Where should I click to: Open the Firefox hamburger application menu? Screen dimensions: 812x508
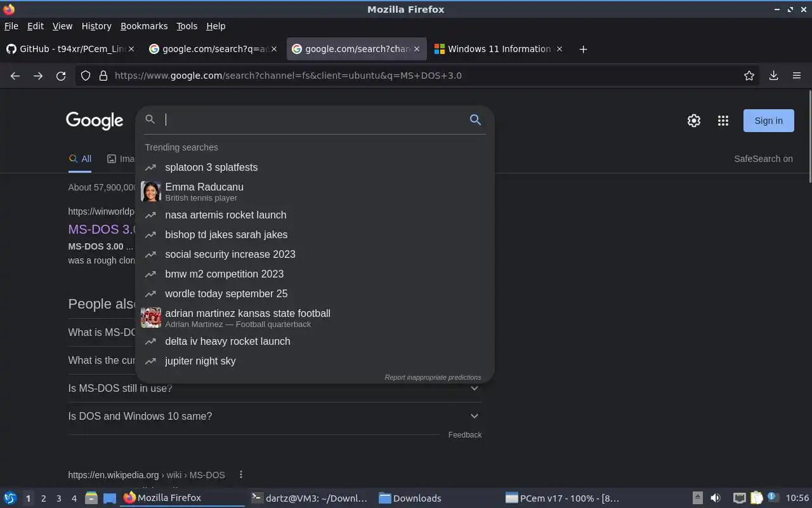[797, 76]
